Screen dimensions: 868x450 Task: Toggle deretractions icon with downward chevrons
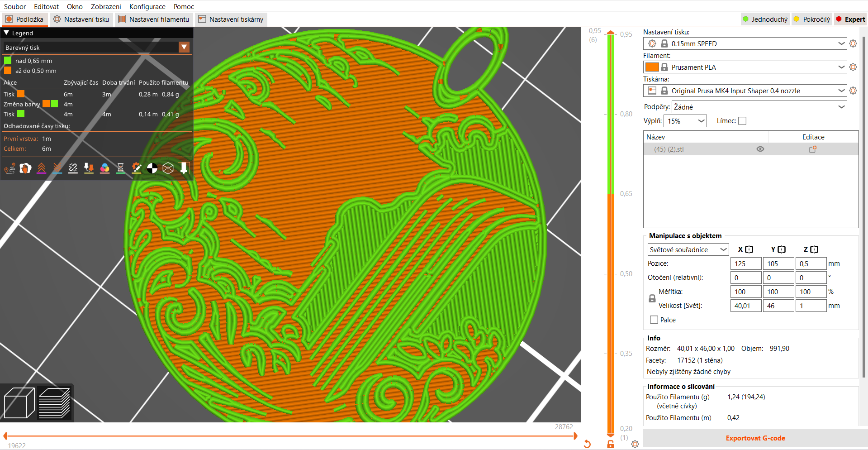57,168
